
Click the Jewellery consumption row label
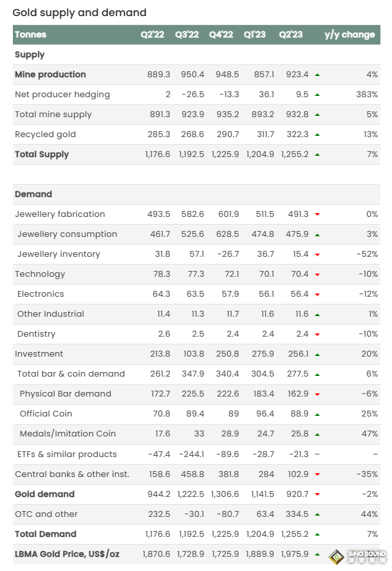(x=67, y=234)
